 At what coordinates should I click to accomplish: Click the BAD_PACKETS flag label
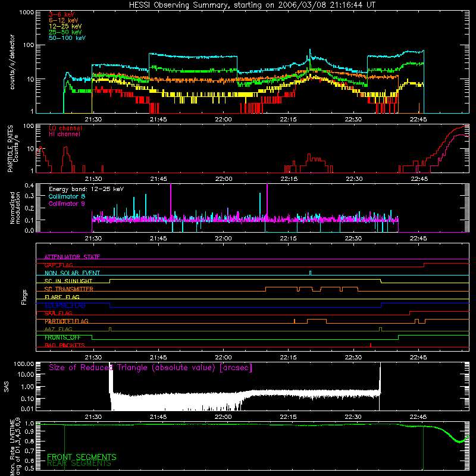click(x=65, y=345)
